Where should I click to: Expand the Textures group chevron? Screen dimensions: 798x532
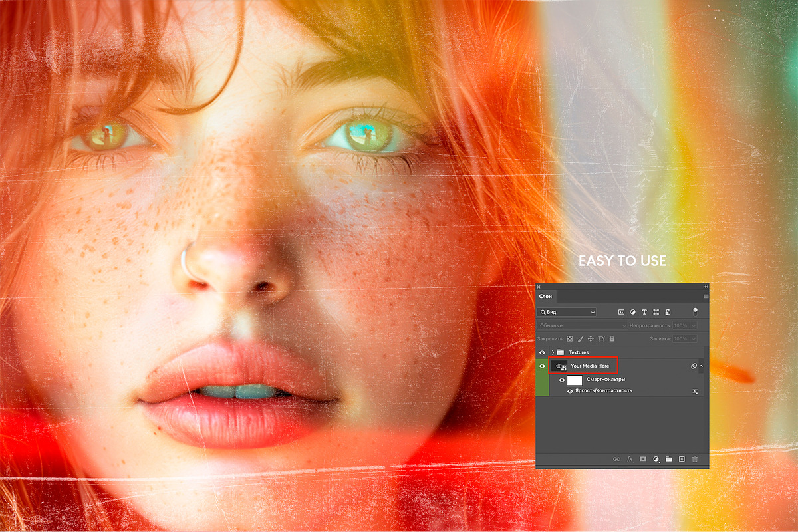coord(553,352)
